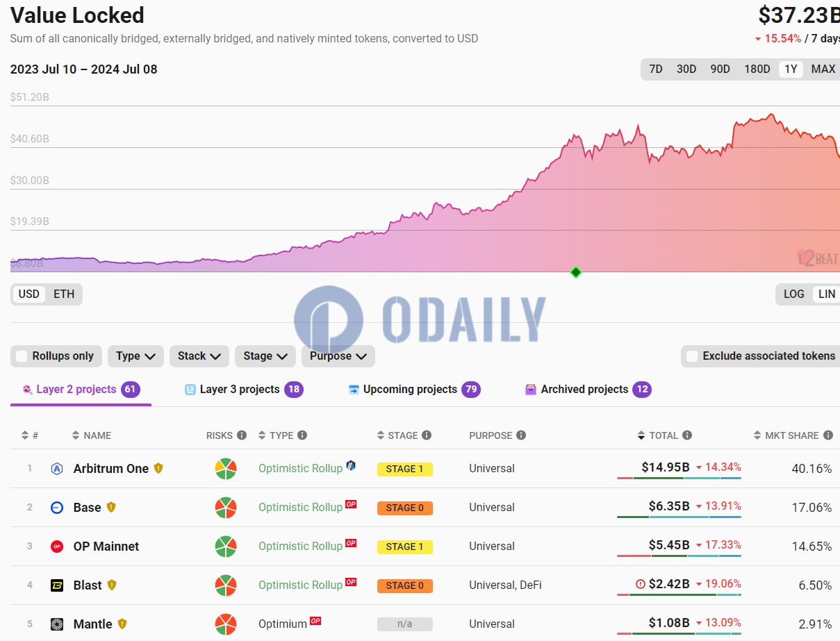Click the STAGE 0 badge for Base
The height and width of the screenshot is (641, 840).
[405, 508]
